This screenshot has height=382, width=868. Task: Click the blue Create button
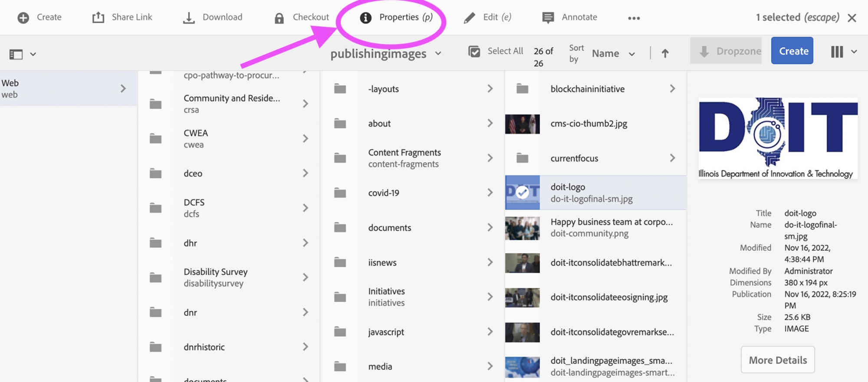point(792,51)
